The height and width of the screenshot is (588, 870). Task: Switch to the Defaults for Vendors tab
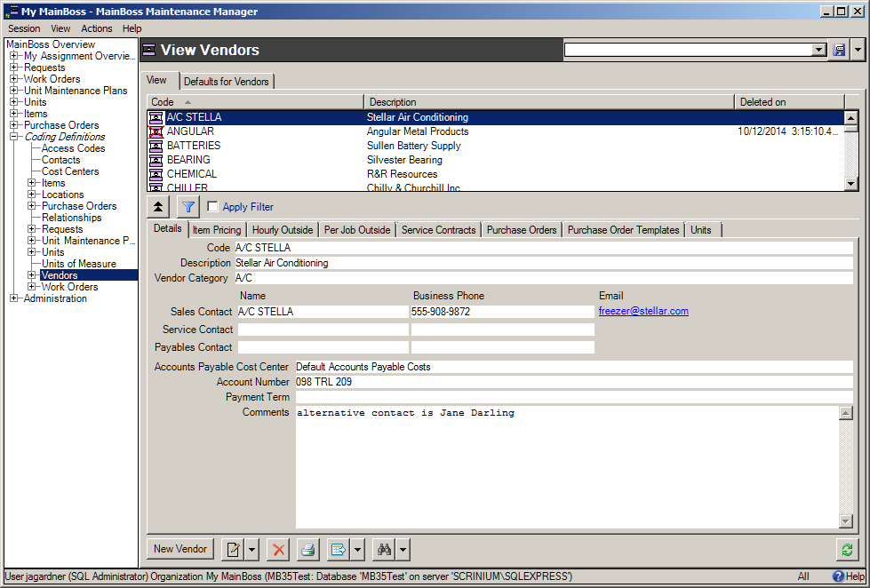click(x=227, y=82)
